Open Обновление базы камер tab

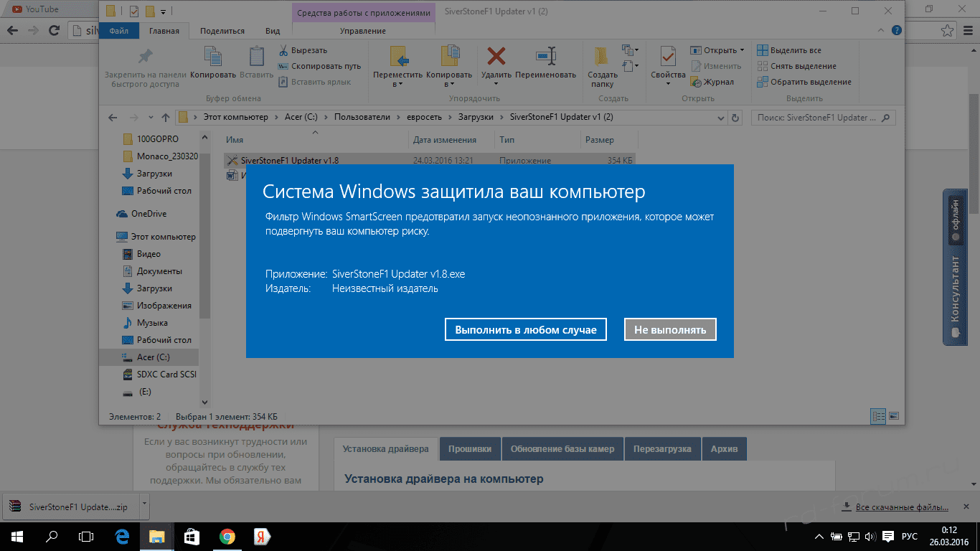pyautogui.click(x=562, y=449)
